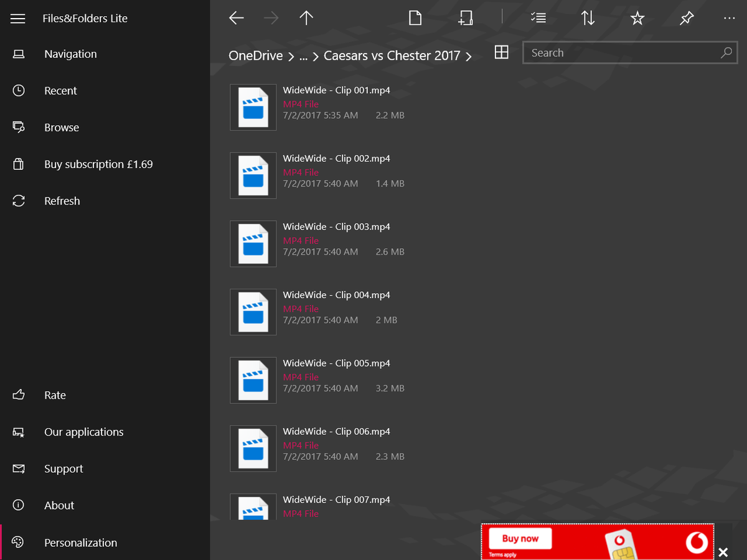Add a new folder
The width and height of the screenshot is (747, 560).
pos(465,17)
